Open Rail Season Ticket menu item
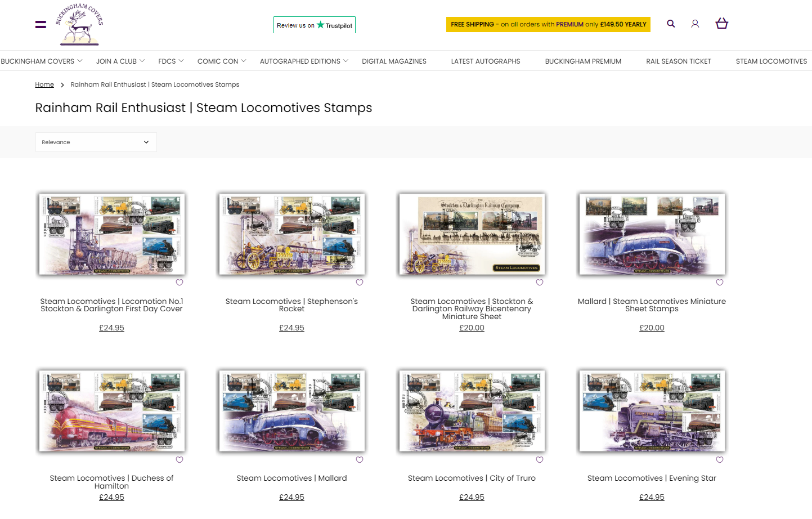 [678, 61]
